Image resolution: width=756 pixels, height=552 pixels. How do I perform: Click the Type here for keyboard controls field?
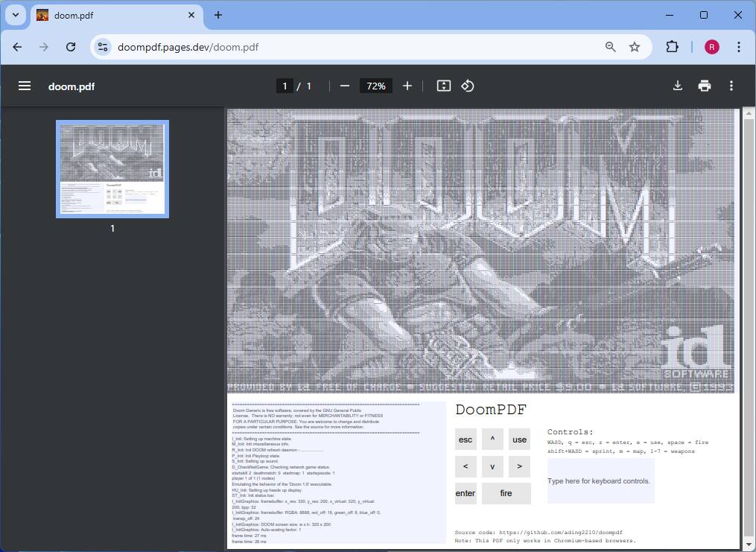point(600,480)
